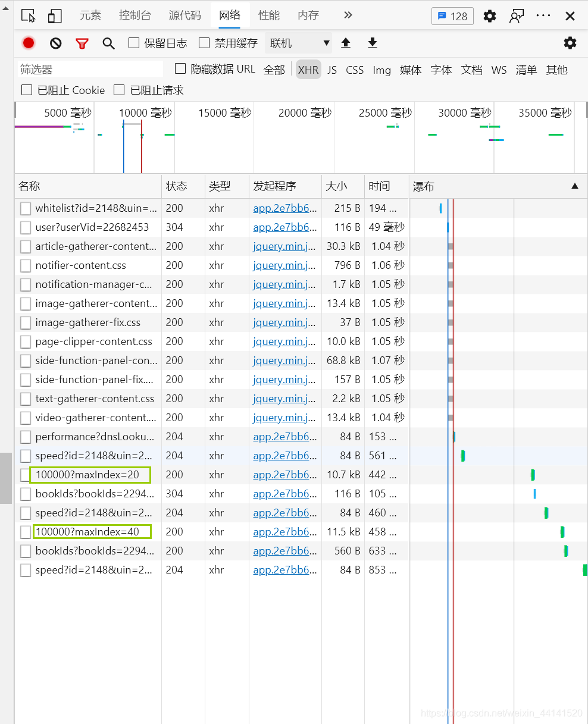The width and height of the screenshot is (588, 724).
Task: Click file icon of performance?dnsLooku row
Action: click(x=26, y=437)
